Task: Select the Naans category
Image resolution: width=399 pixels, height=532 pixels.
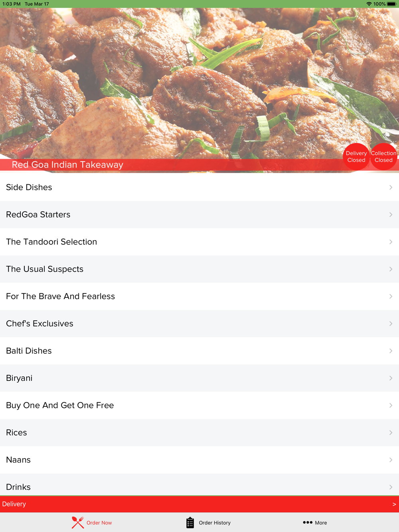Action: 199,460
